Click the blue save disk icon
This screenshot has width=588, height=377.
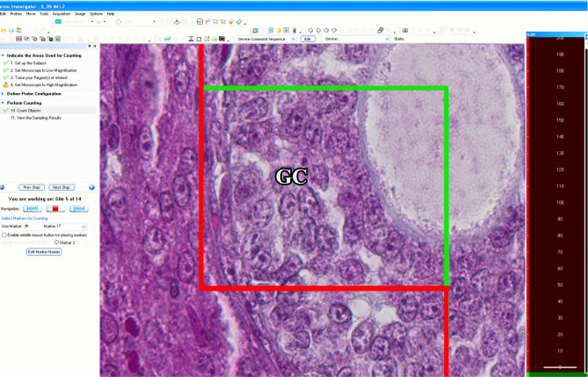coord(11,31)
